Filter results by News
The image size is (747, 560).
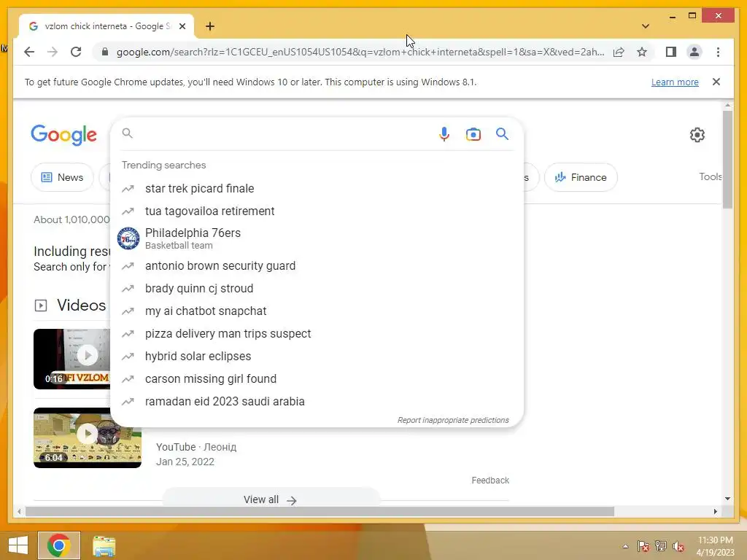click(x=62, y=177)
